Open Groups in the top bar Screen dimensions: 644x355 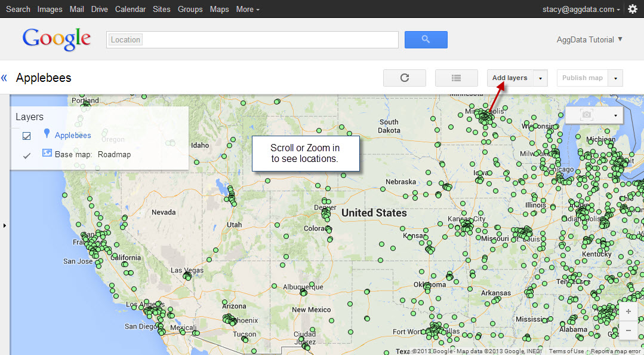pos(190,9)
